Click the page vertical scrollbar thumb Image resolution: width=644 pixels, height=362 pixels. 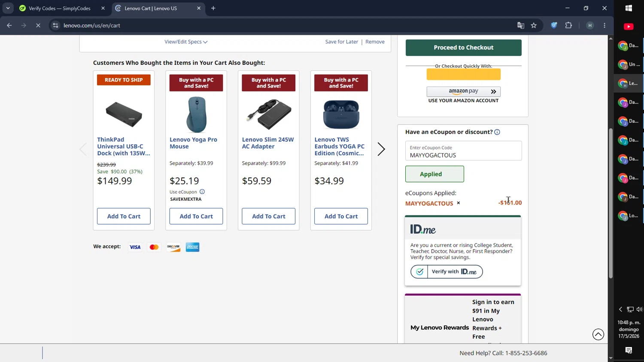click(611, 203)
